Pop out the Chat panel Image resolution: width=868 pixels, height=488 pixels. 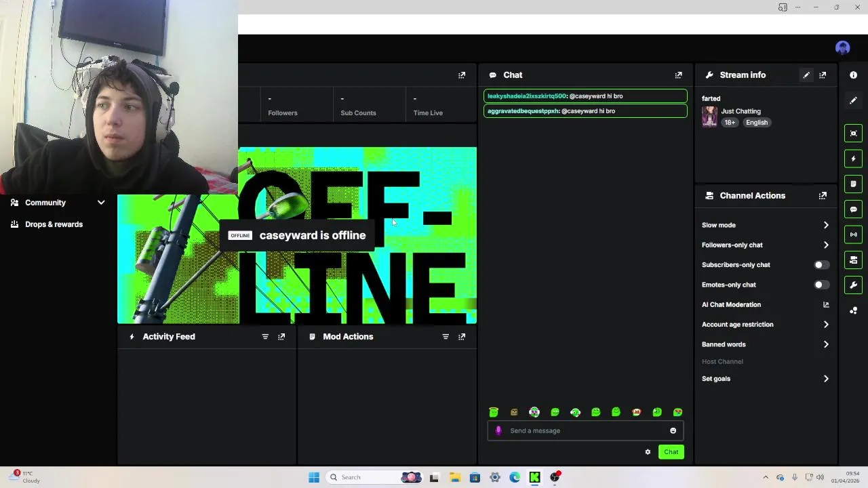pos(678,75)
